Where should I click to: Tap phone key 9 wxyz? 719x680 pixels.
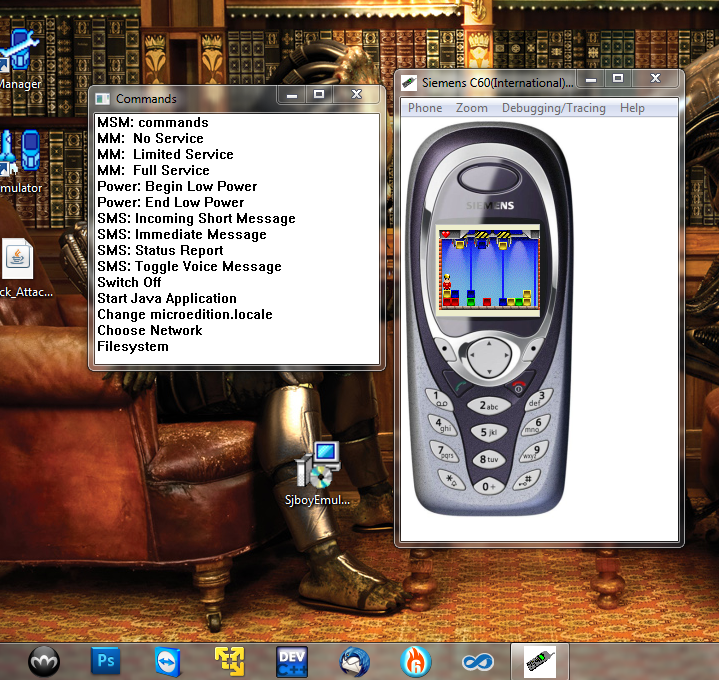click(x=533, y=451)
